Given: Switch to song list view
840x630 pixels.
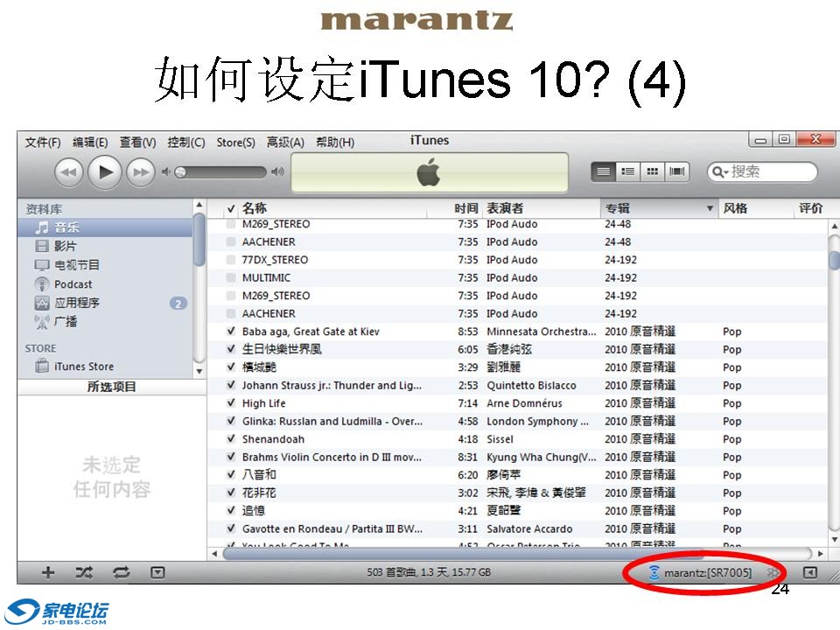Looking at the screenshot, I should point(603,172).
